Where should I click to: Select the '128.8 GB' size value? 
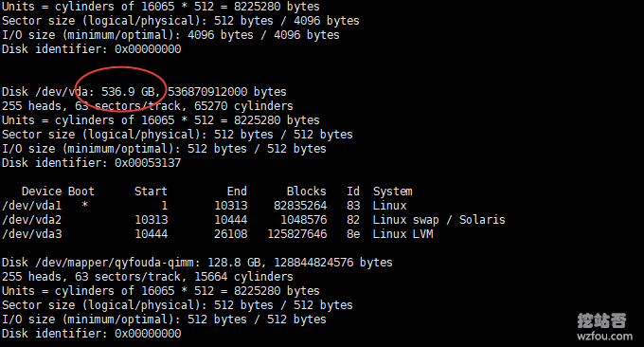pos(234,263)
